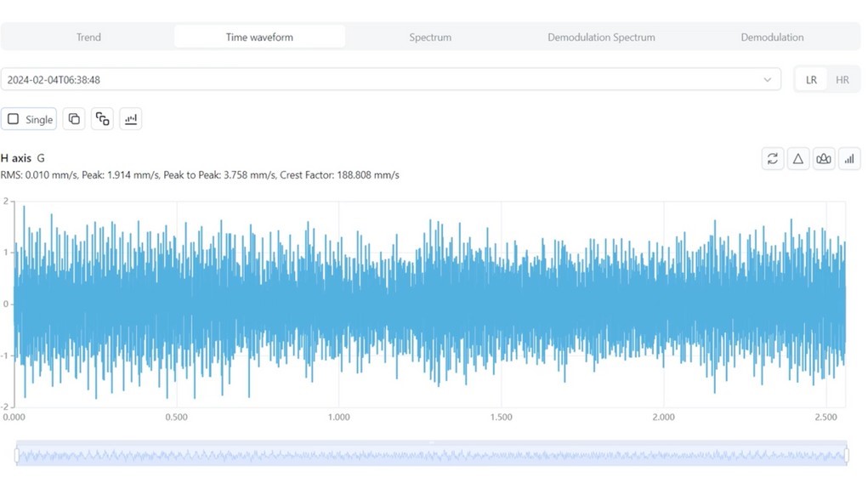The width and height of the screenshot is (868, 483).
Task: Open the Trend tab
Action: tap(88, 37)
